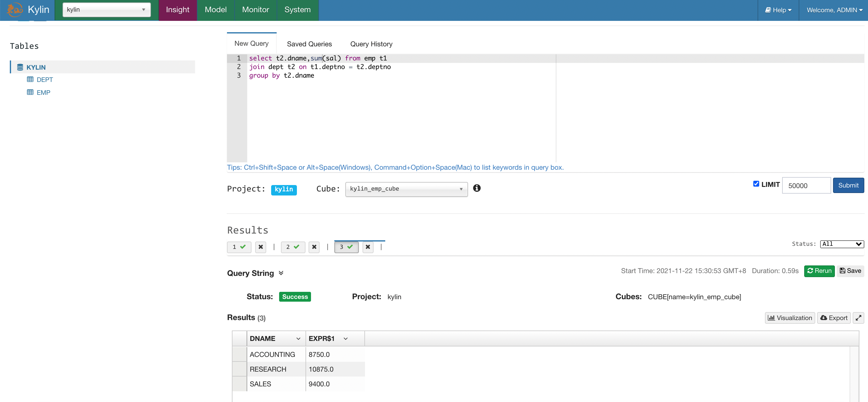Open the Help menu
The width and height of the screenshot is (868, 402).
(778, 10)
